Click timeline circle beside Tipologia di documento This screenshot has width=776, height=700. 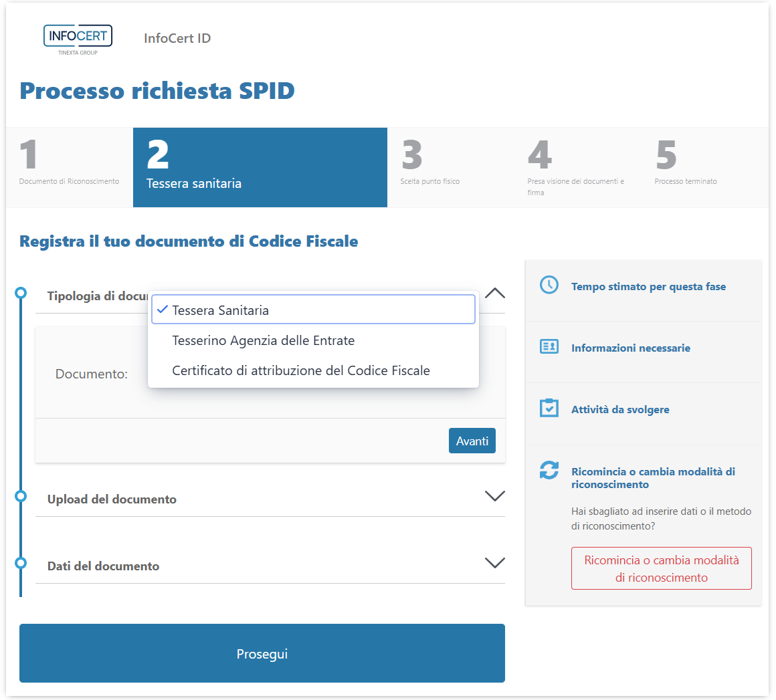click(x=21, y=293)
